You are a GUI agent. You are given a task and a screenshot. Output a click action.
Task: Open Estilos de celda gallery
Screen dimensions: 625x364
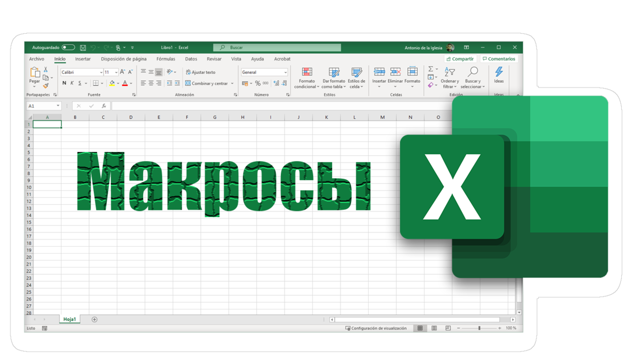(x=356, y=78)
